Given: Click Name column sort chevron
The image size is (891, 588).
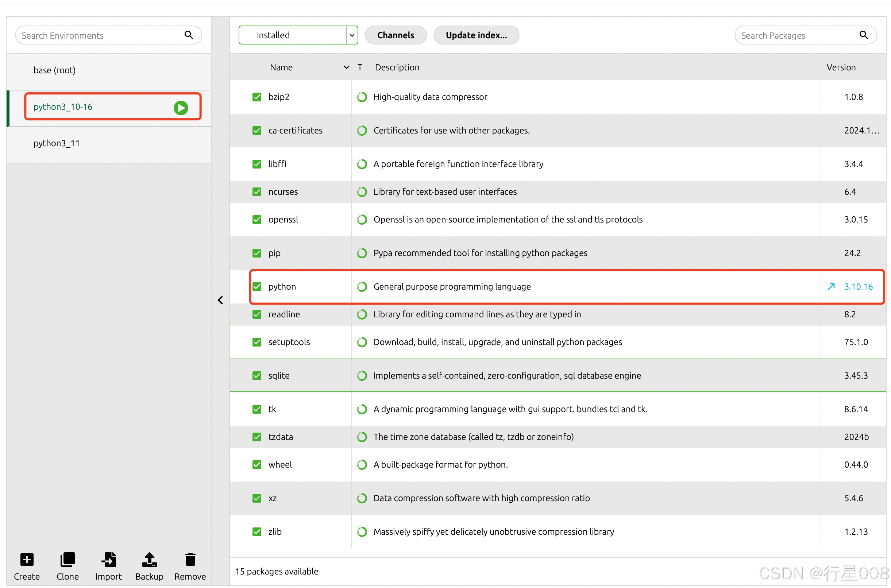Looking at the screenshot, I should point(346,67).
